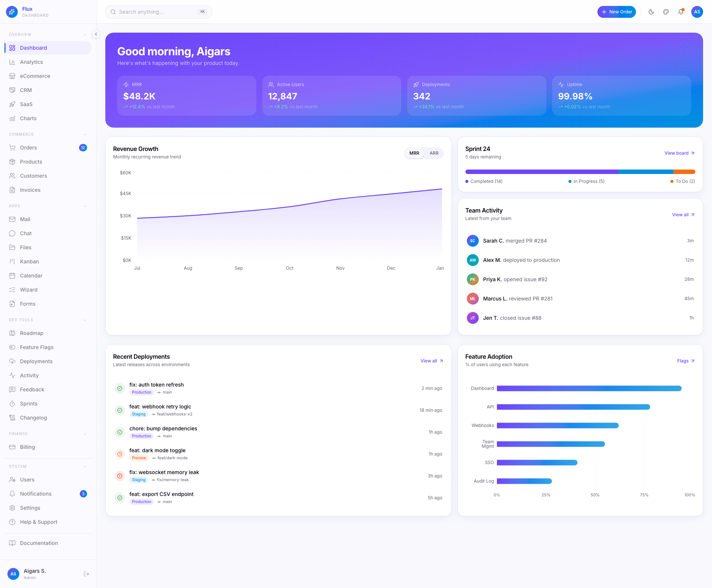Open the Deployments section from the sidebar

point(36,361)
